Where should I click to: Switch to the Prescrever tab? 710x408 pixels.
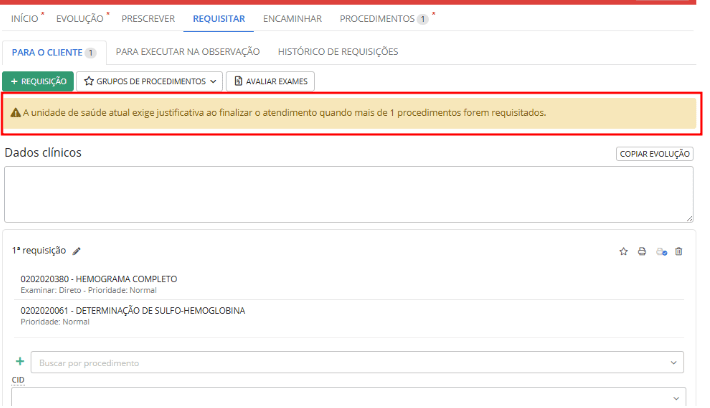point(149,19)
